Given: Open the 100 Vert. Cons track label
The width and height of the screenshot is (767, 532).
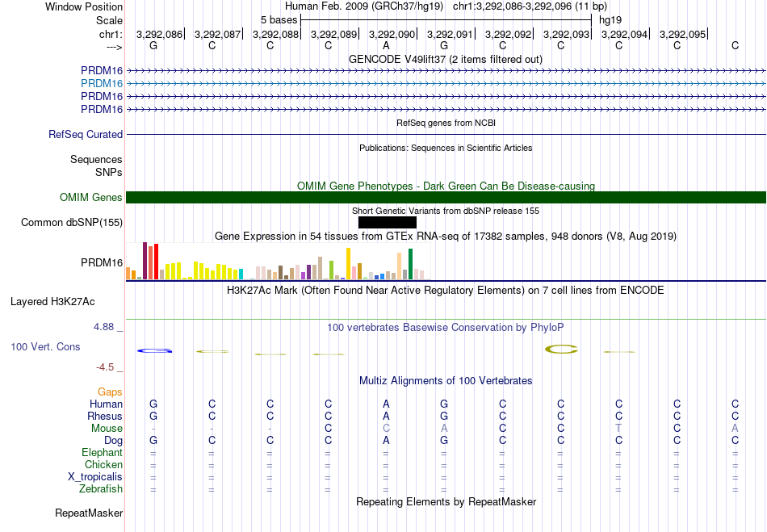Looking at the screenshot, I should (45, 346).
